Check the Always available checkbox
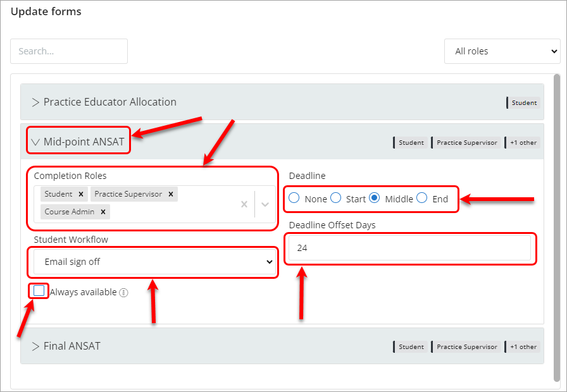567x392 pixels. pos(38,290)
